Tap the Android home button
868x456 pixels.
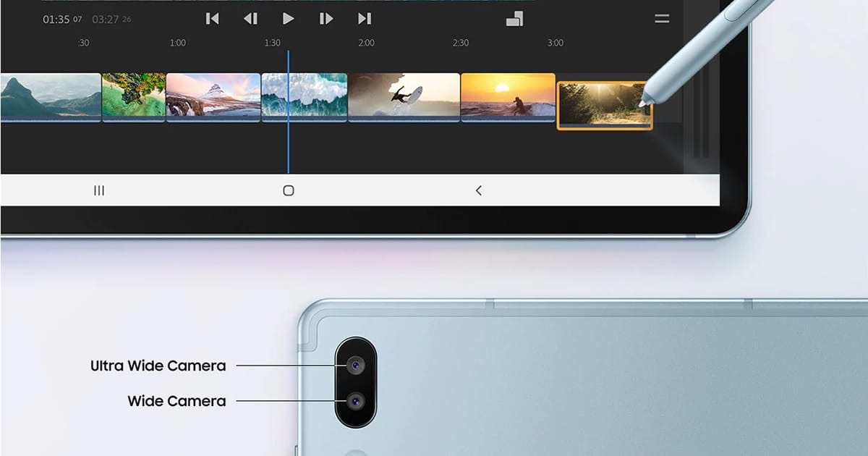point(289,190)
